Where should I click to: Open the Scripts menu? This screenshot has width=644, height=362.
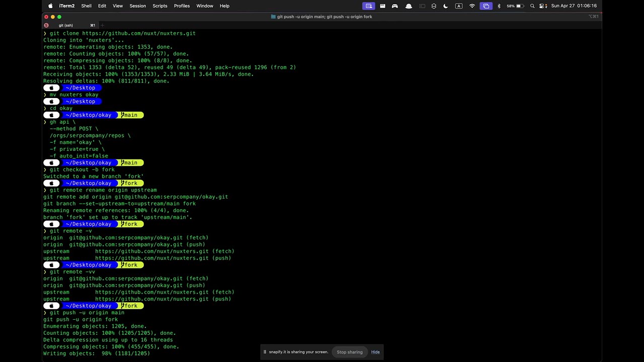coord(159,6)
